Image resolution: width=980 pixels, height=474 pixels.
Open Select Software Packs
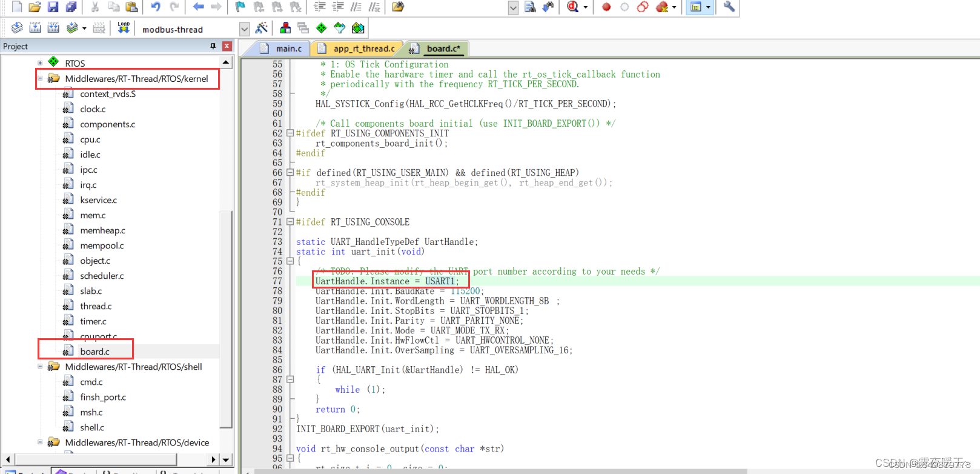coord(340,28)
